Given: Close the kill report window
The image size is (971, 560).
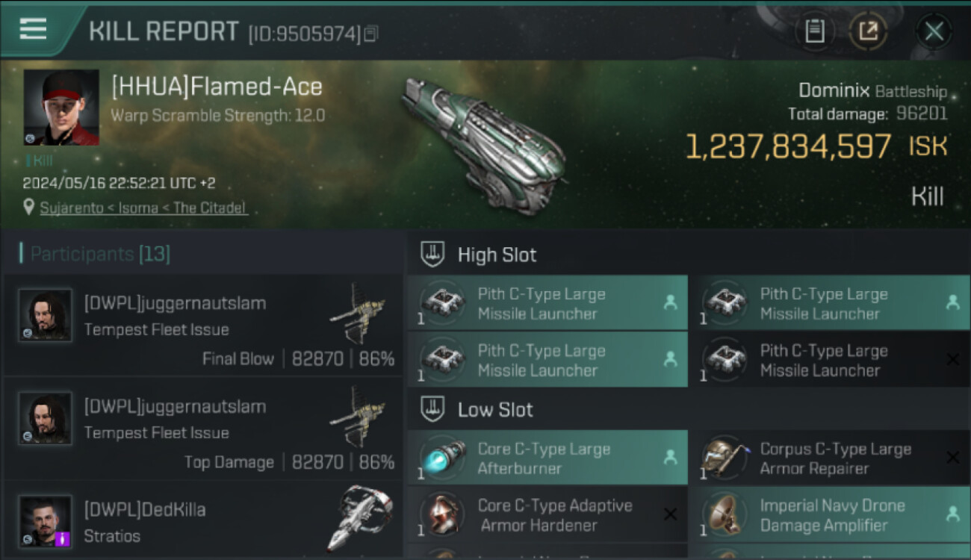Looking at the screenshot, I should (934, 31).
